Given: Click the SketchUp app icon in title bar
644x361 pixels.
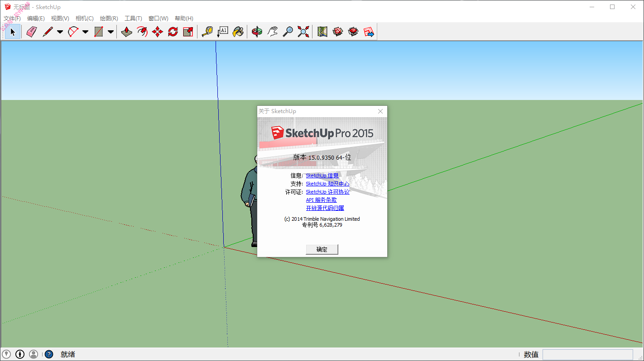Looking at the screenshot, I should [x=8, y=7].
